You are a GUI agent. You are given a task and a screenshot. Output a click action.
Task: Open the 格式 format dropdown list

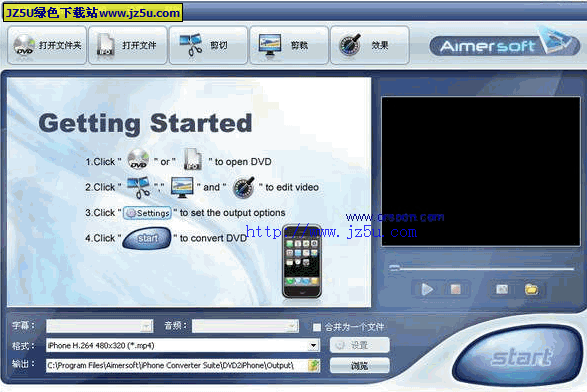(313, 345)
